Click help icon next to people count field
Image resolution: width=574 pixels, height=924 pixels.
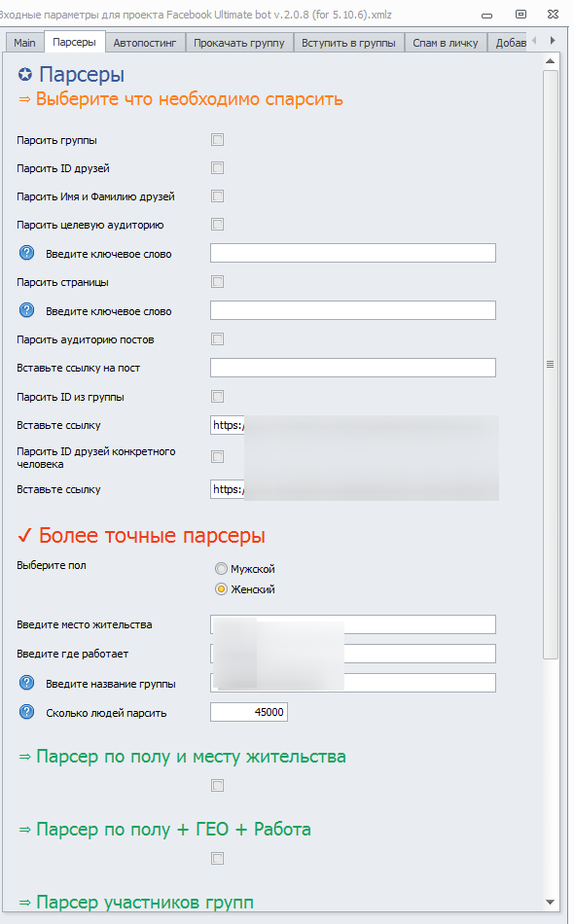coord(26,712)
